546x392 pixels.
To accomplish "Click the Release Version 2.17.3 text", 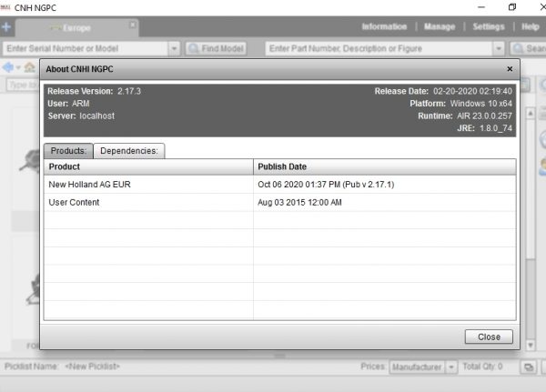I will [x=94, y=91].
